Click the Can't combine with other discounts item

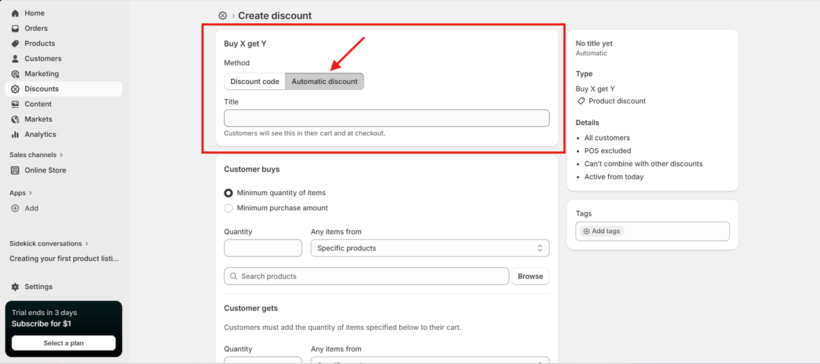[x=643, y=164]
